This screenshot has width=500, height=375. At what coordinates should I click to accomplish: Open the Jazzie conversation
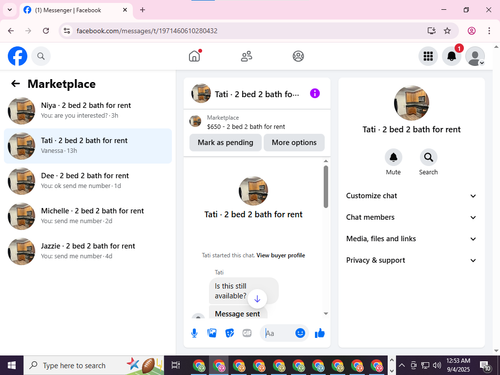tap(88, 251)
